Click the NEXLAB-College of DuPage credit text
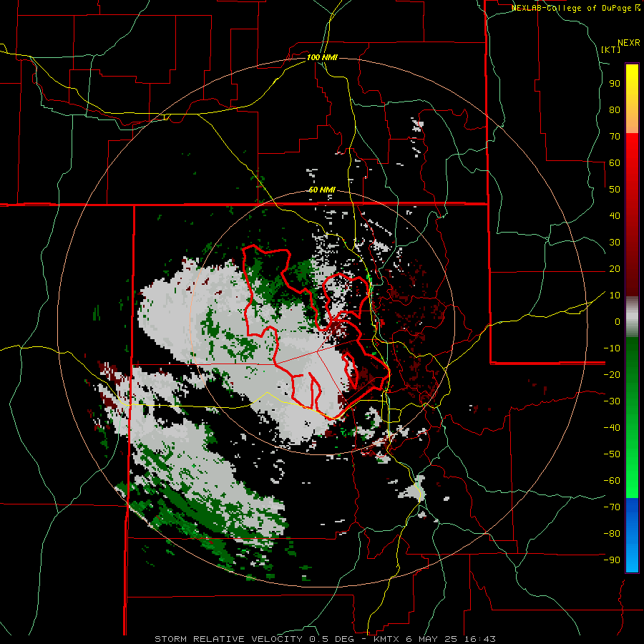 577,8
